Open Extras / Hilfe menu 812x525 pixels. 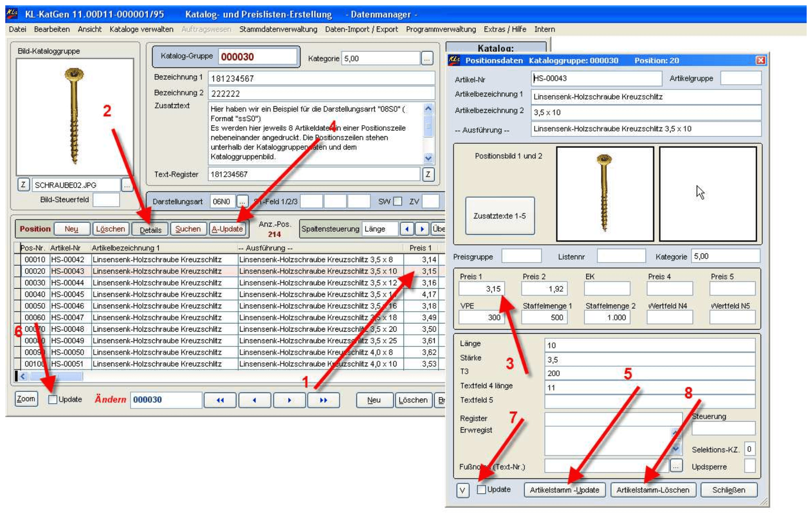pos(505,29)
